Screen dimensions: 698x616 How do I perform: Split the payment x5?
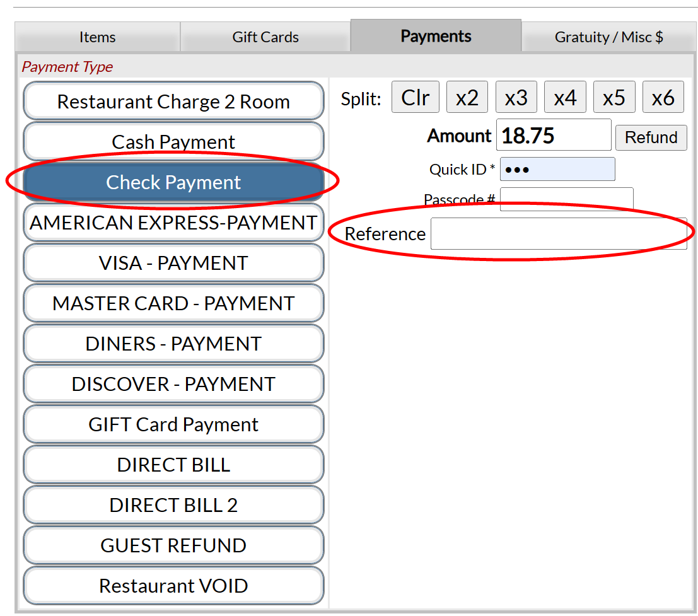click(614, 97)
